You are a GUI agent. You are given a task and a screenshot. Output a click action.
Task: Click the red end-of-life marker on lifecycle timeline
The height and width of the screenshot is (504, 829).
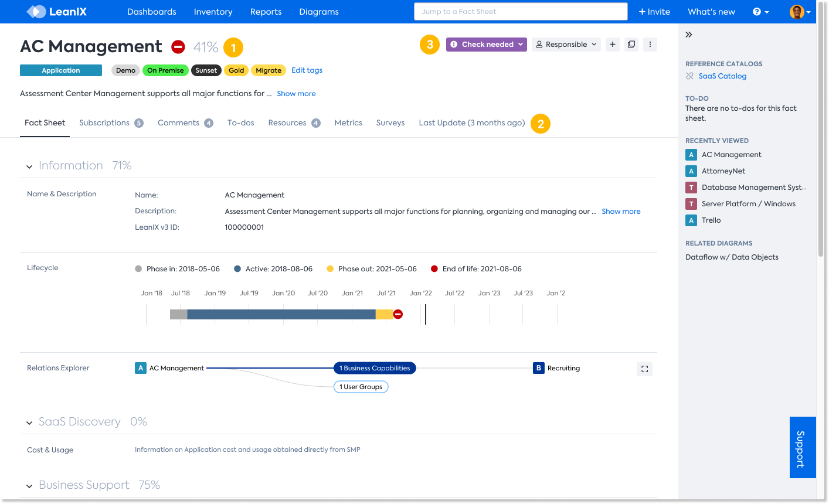pos(398,315)
